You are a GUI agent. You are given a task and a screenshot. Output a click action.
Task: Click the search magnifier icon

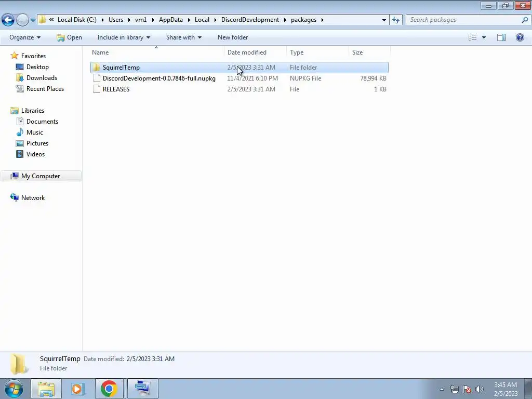point(525,20)
